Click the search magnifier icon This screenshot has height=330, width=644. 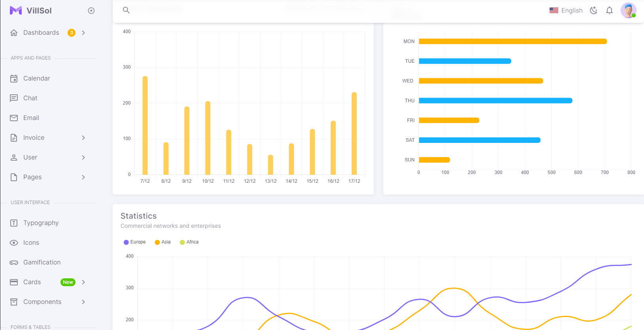point(126,10)
